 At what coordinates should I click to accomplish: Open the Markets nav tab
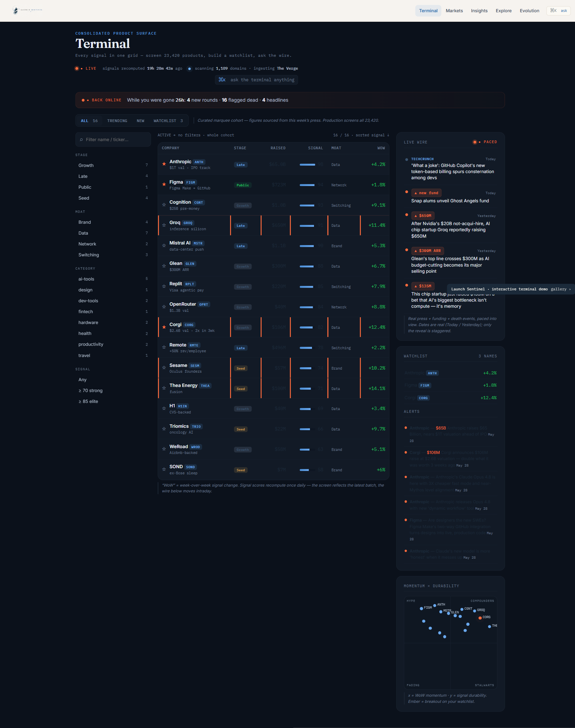tap(454, 11)
